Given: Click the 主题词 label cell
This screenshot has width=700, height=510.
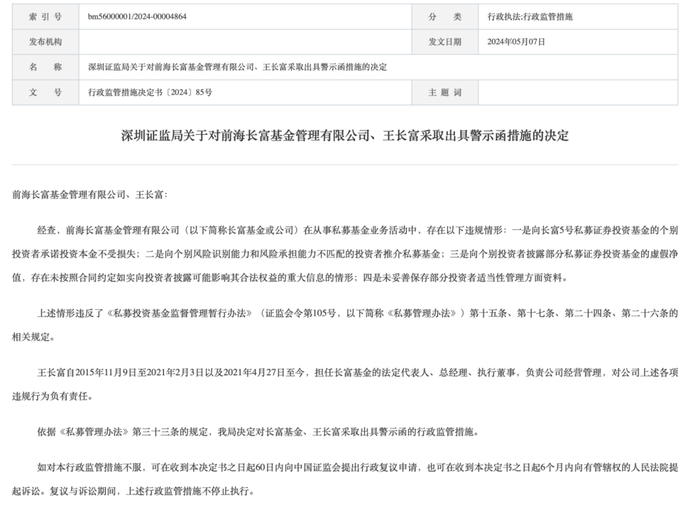Looking at the screenshot, I should tap(445, 92).
